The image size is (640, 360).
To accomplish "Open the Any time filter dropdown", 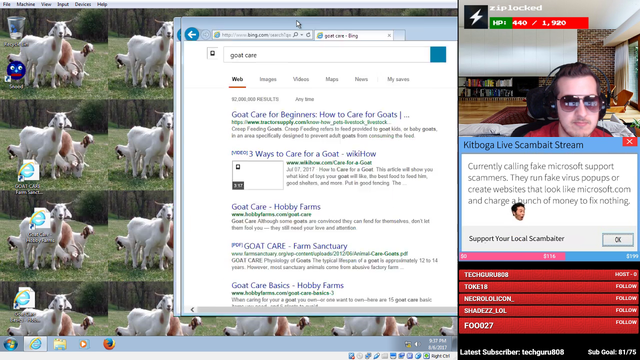I will (x=304, y=99).
